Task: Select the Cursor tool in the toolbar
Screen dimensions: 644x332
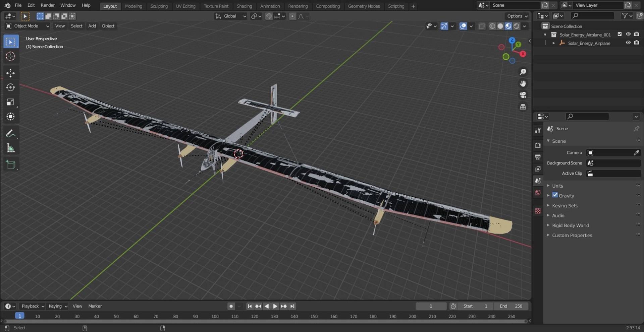Action: [10, 56]
